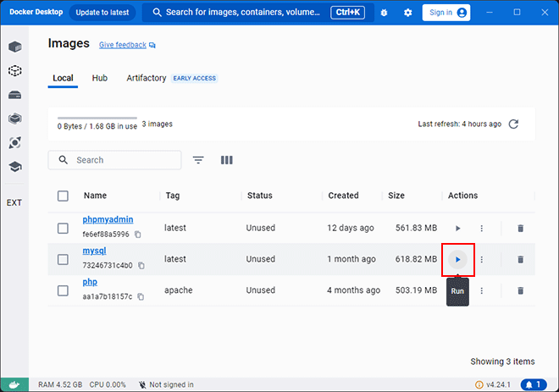
Task: Close the Docker Desktop window
Action: pos(545,13)
